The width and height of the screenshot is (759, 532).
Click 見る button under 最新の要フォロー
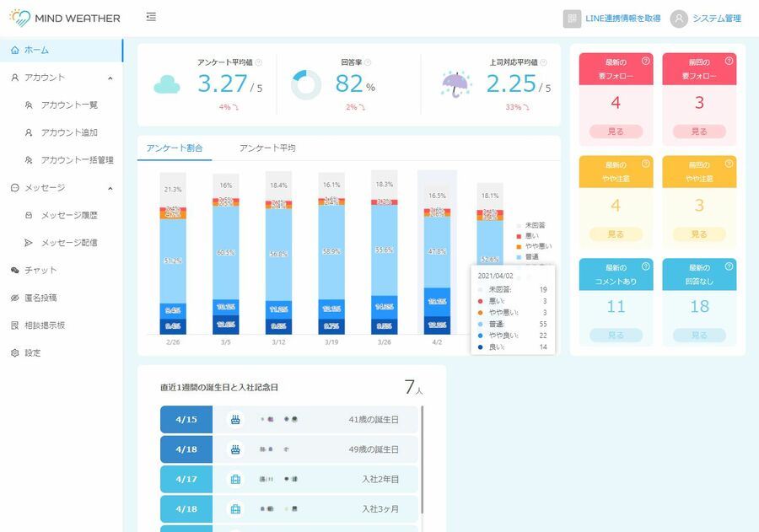tap(616, 132)
